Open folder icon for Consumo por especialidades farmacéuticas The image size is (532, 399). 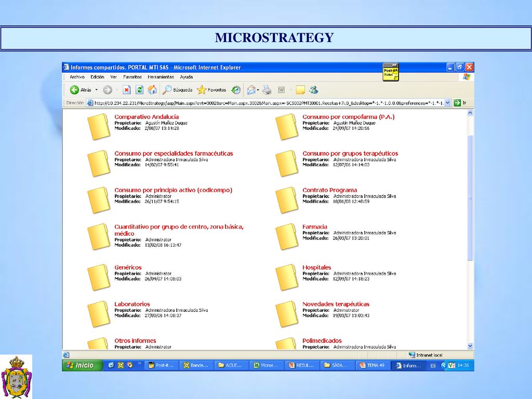tap(99, 163)
